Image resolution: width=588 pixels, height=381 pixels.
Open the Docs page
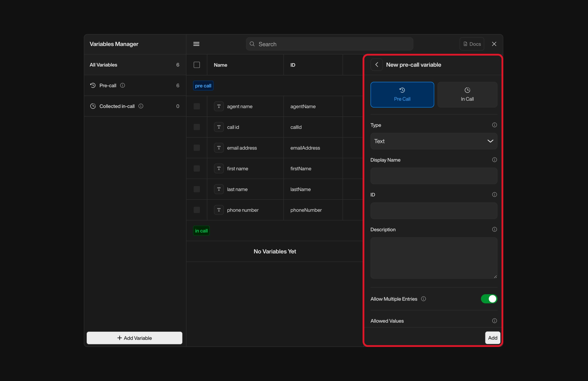coord(472,44)
